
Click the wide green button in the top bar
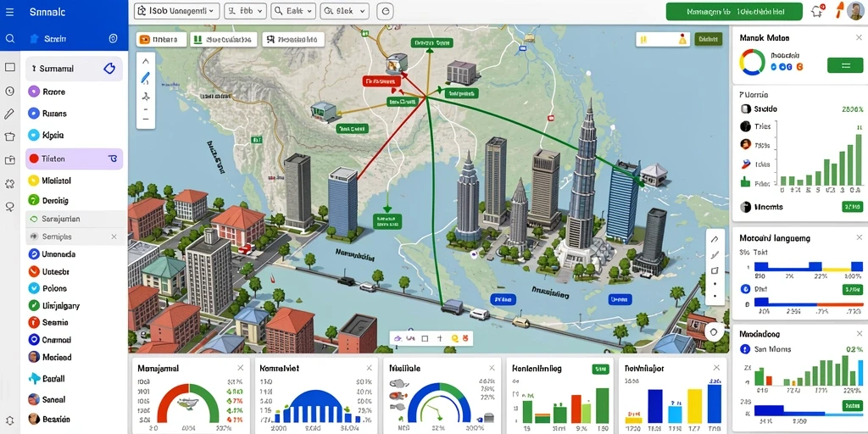pos(734,11)
